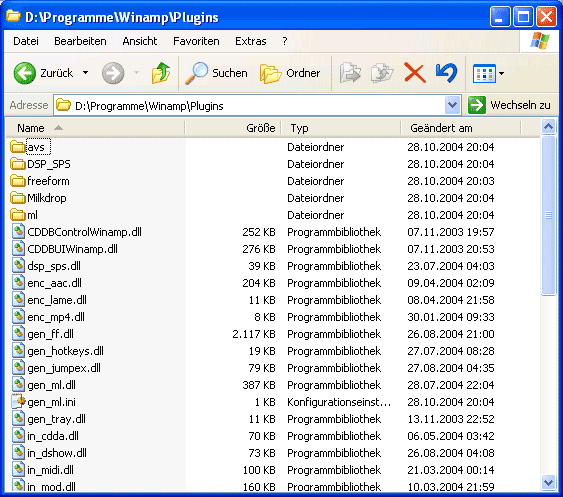Sort by the Größe column header
The image size is (563, 497).
(x=233, y=128)
